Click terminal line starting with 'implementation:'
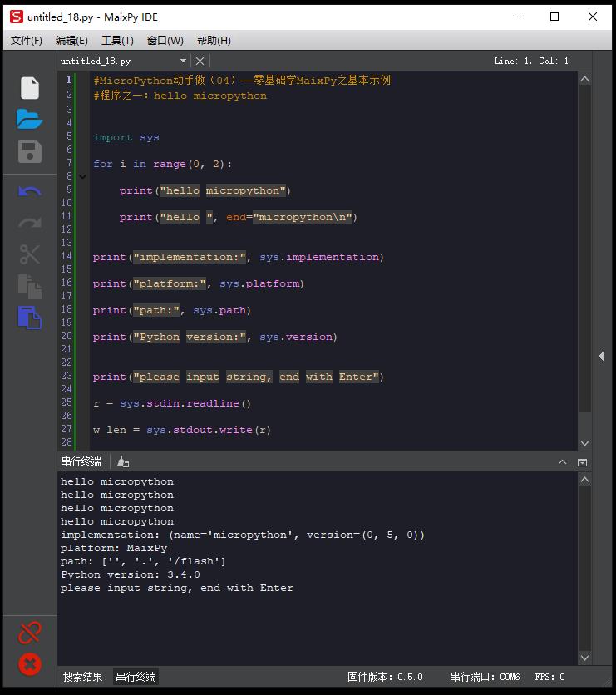This screenshot has width=616, height=695. [x=243, y=535]
